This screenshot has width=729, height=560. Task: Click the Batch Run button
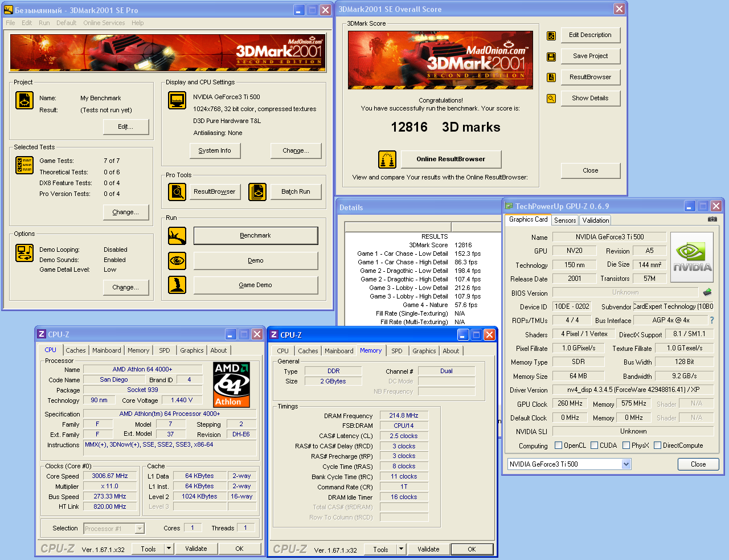(296, 191)
